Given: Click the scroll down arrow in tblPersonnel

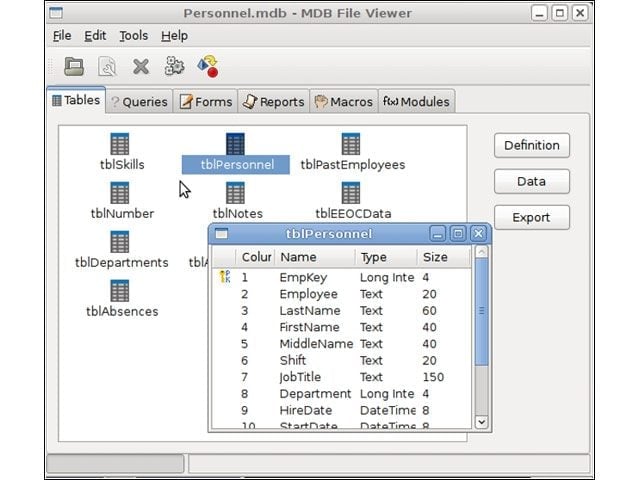Looking at the screenshot, I should [482, 422].
